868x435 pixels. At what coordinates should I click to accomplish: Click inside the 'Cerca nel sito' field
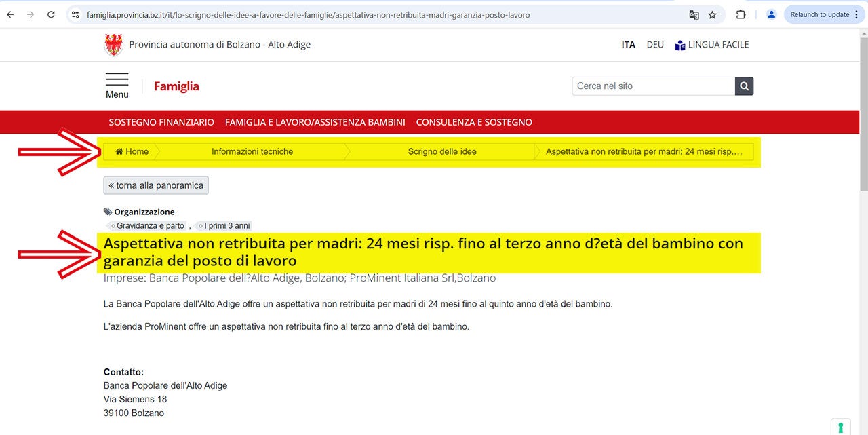point(653,86)
